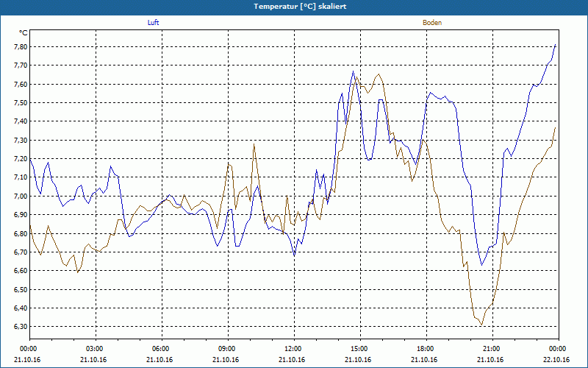
Task: Select the 7,70 y-axis value
Action: click(x=21, y=66)
